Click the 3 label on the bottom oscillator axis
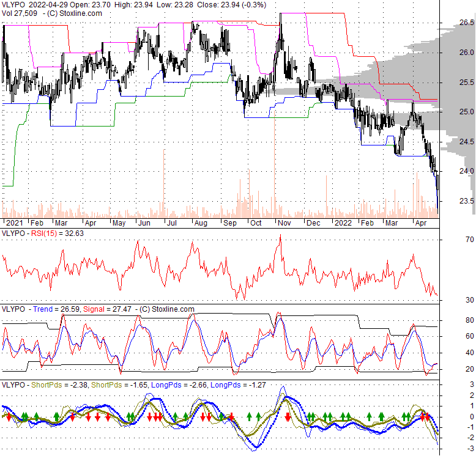The width and height of the screenshot is (476, 456). pyautogui.click(x=472, y=384)
